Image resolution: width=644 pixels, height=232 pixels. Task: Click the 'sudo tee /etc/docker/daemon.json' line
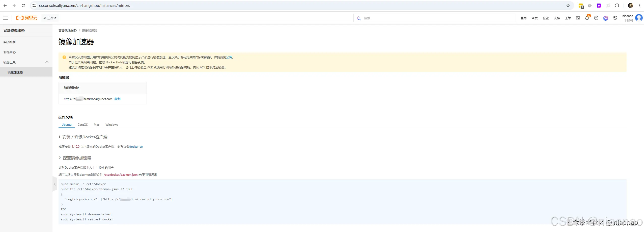click(x=98, y=189)
